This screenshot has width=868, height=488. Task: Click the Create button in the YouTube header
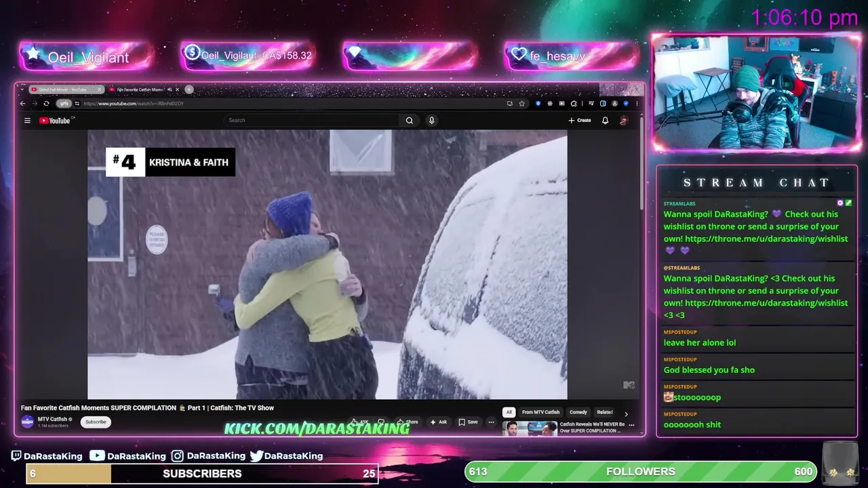pyautogui.click(x=580, y=121)
